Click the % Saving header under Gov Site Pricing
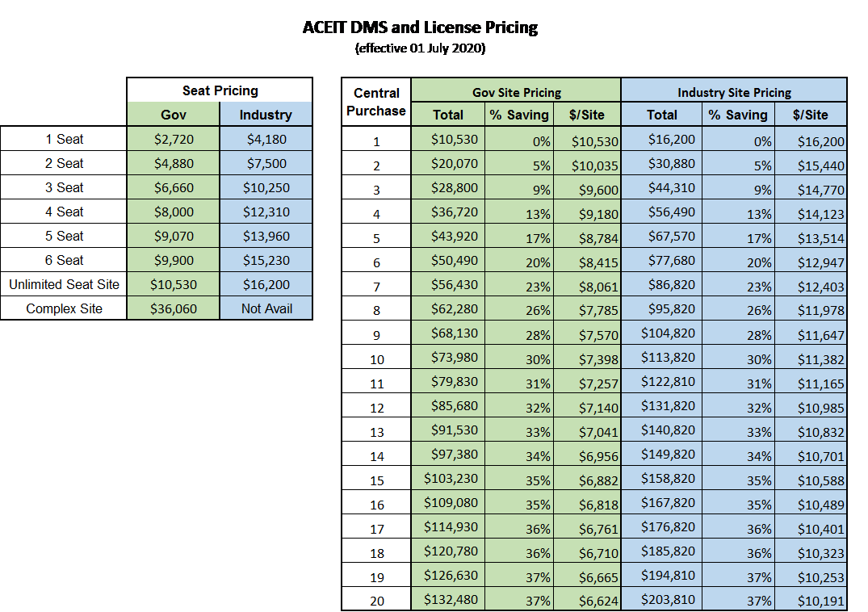This screenshot has height=612, width=868. (x=518, y=114)
